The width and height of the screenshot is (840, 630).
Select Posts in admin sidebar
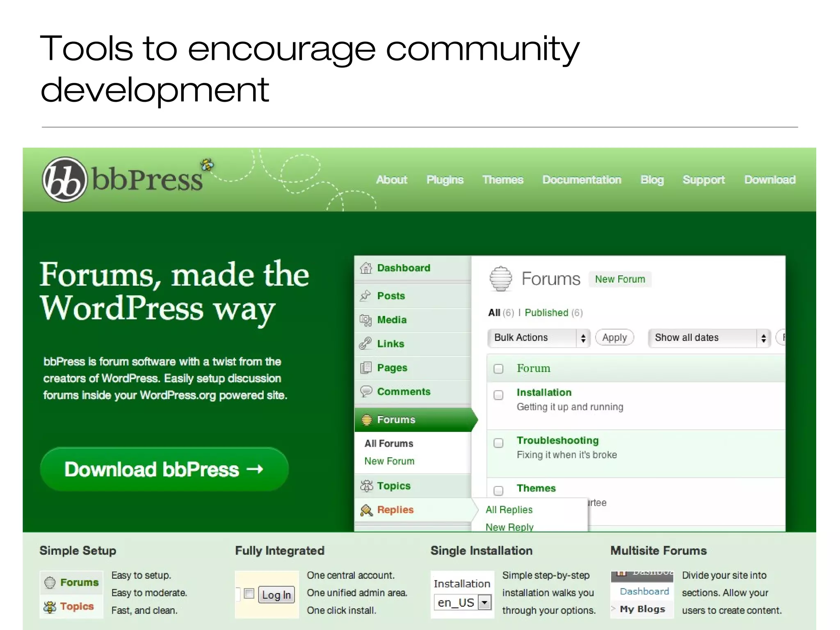pos(413,296)
